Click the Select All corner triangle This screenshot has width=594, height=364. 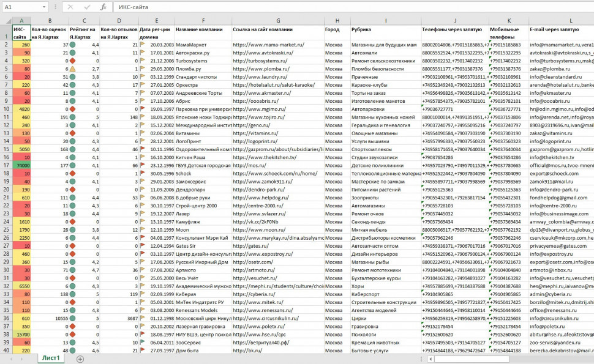6,21
